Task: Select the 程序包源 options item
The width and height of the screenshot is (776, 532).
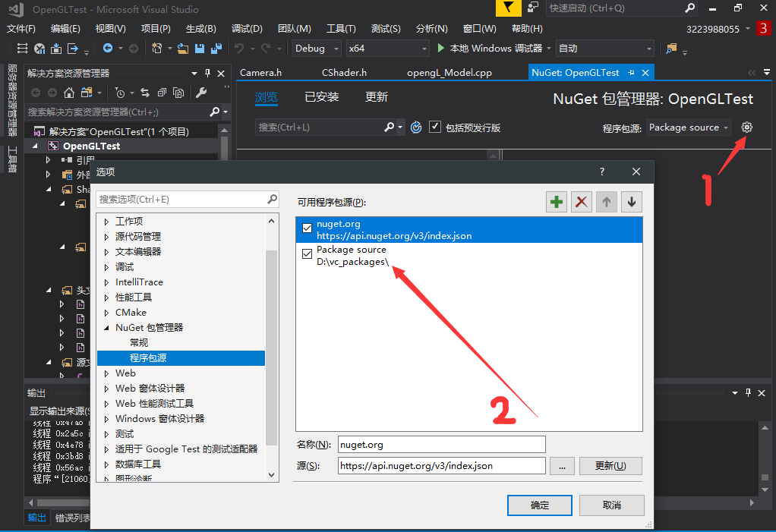Action: [181, 358]
